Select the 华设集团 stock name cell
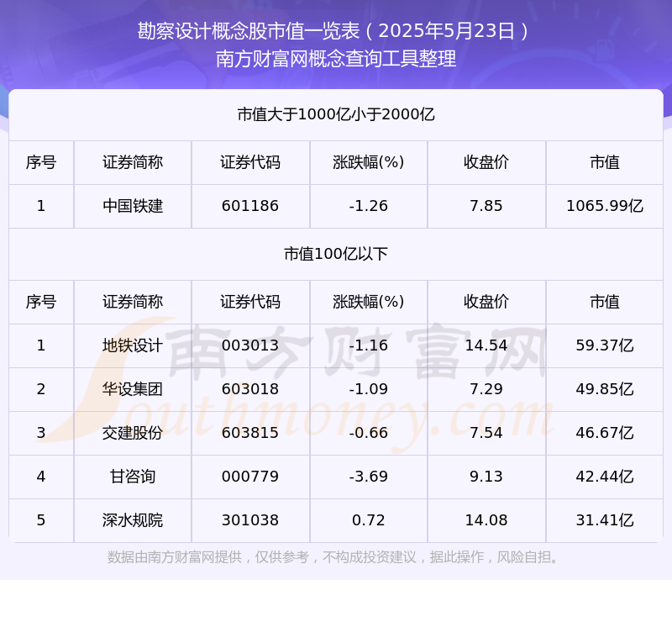The image size is (672, 622). click(x=133, y=389)
